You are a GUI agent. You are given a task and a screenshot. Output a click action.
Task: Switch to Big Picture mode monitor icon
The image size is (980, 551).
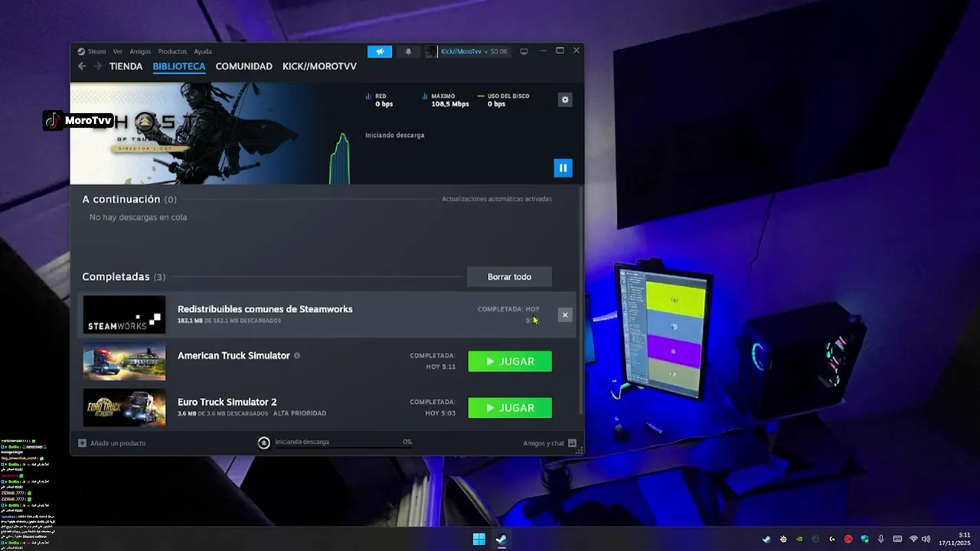524,51
